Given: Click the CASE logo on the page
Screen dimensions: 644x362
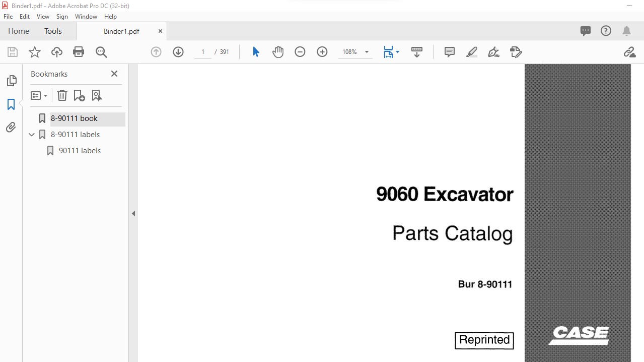Looking at the screenshot, I should click(x=579, y=335).
